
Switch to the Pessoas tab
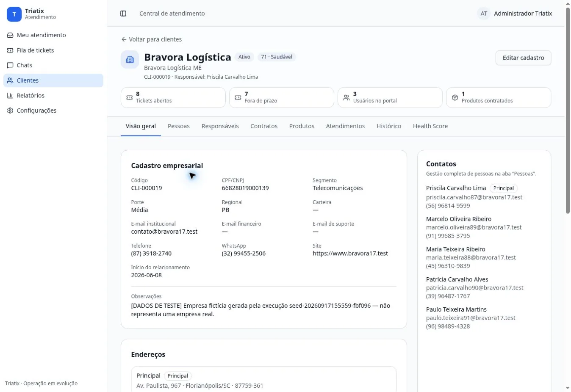tap(179, 126)
